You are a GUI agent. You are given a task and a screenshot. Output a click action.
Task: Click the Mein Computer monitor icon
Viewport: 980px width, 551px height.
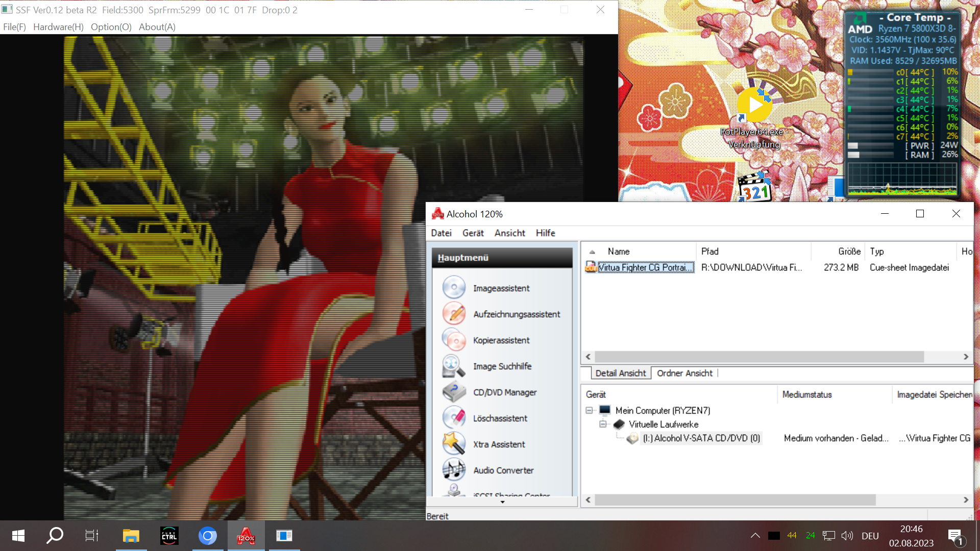click(x=605, y=410)
